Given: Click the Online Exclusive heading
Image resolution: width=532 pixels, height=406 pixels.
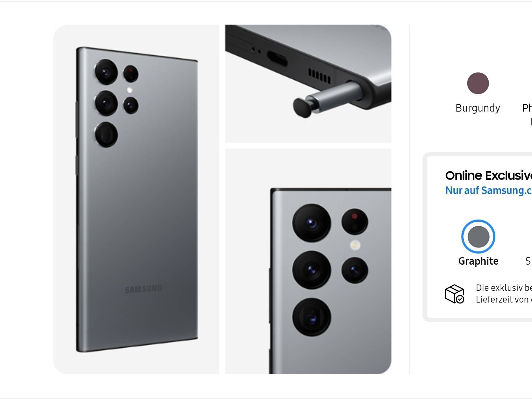Looking at the screenshot, I should (x=489, y=176).
